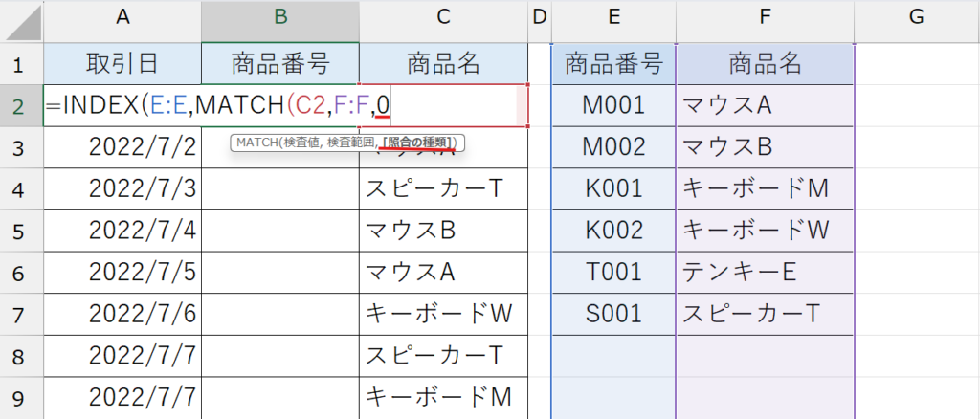The width and height of the screenshot is (980, 419).
Task: Select row 6 header
Action: [x=22, y=273]
